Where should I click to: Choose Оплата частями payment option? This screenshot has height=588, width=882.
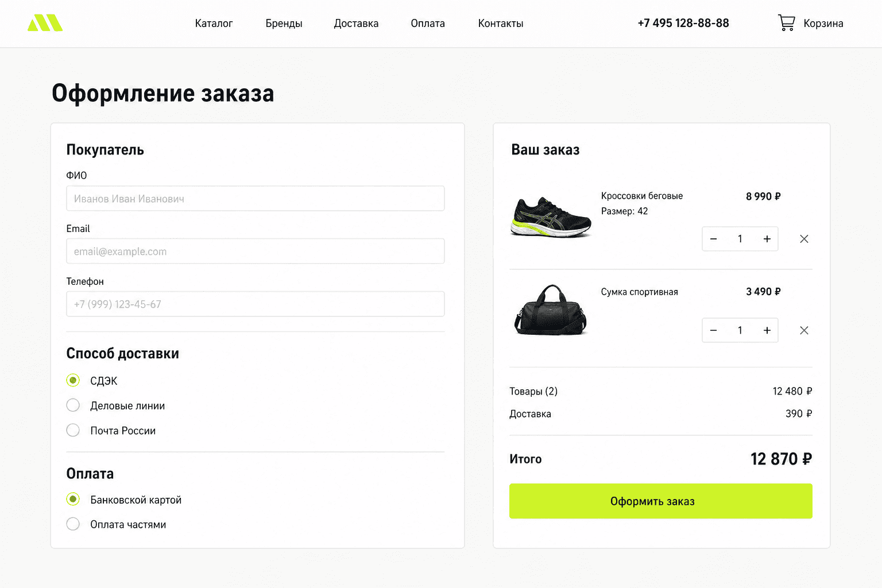coord(73,524)
